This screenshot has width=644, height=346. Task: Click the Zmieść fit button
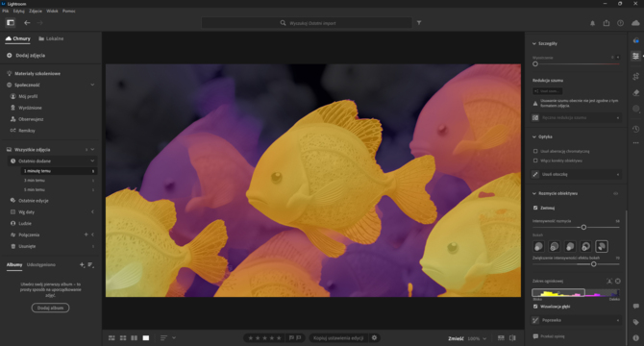point(456,338)
